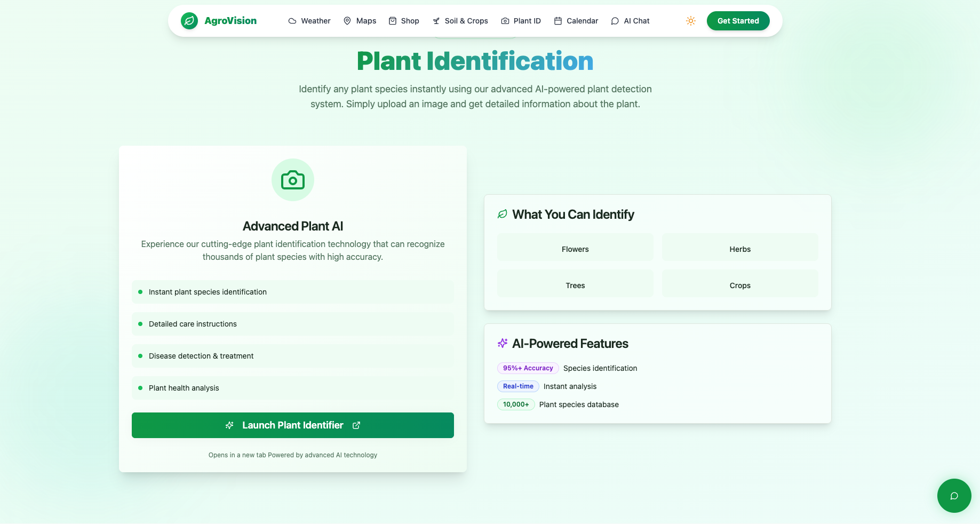This screenshot has width=980, height=524.
Task: Click the sparkle icon beside AI-Powered Features
Action: tap(503, 343)
